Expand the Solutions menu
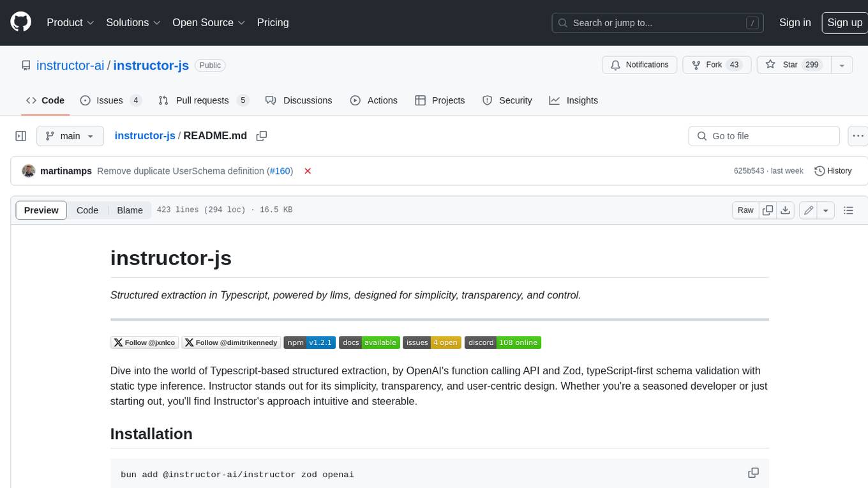Image resolution: width=868 pixels, height=488 pixels. coord(133,22)
